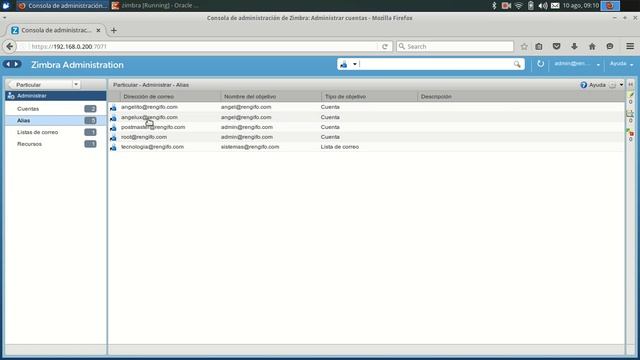Click the alias icon for tecnologia@rengifo.com
Screen dimensions: 640x360
tap(113, 147)
